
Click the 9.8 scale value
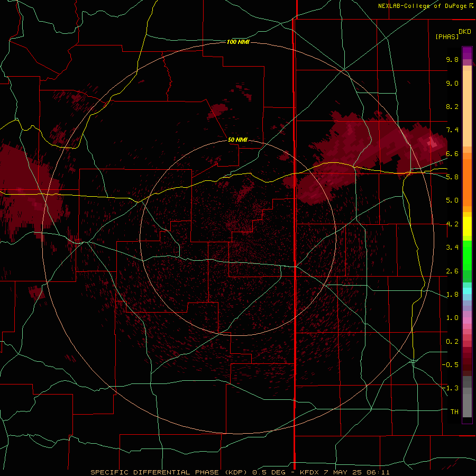452,59
